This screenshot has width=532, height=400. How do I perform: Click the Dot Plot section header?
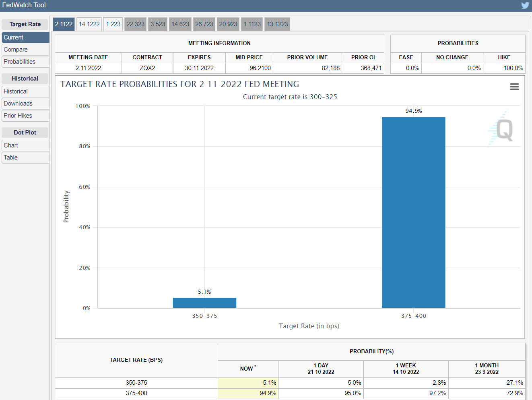click(x=25, y=133)
